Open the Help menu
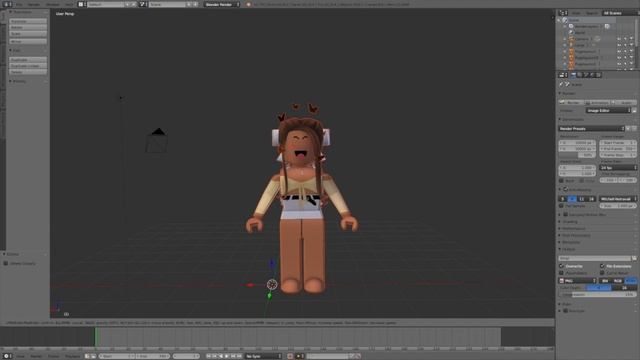 [x=69, y=4]
